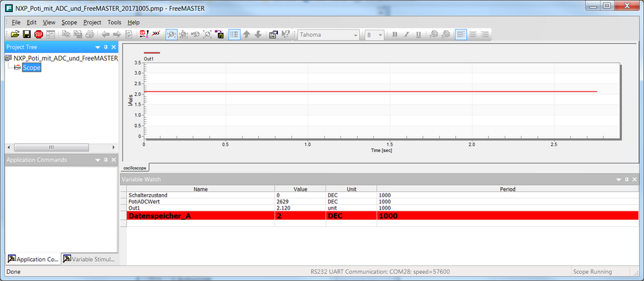The image size is (644, 281).
Task: Click the first globe hyperlink icon
Action: (x=434, y=35)
